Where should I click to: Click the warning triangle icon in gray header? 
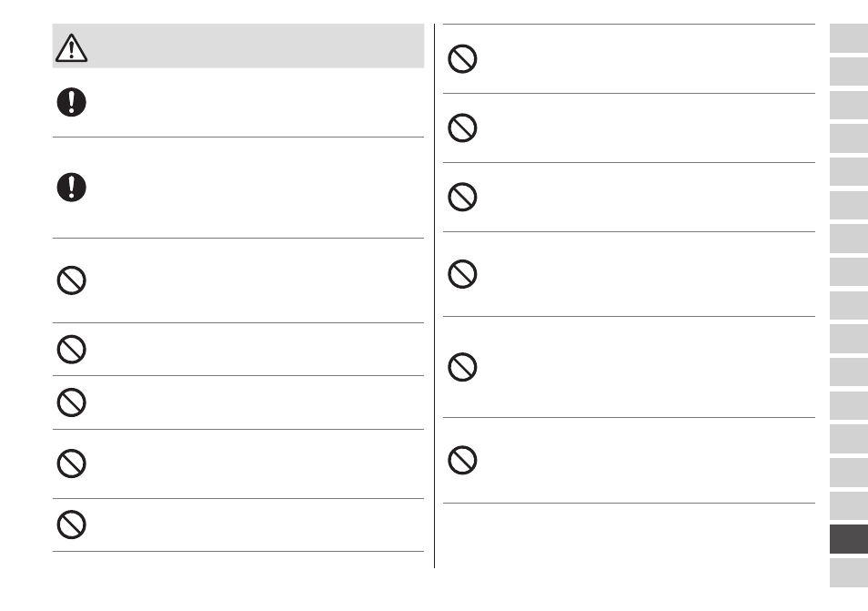point(71,47)
